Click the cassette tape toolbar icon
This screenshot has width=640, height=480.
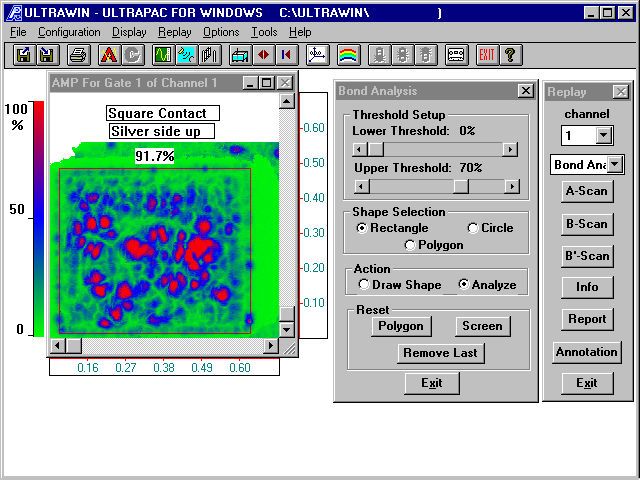pyautogui.click(x=455, y=54)
